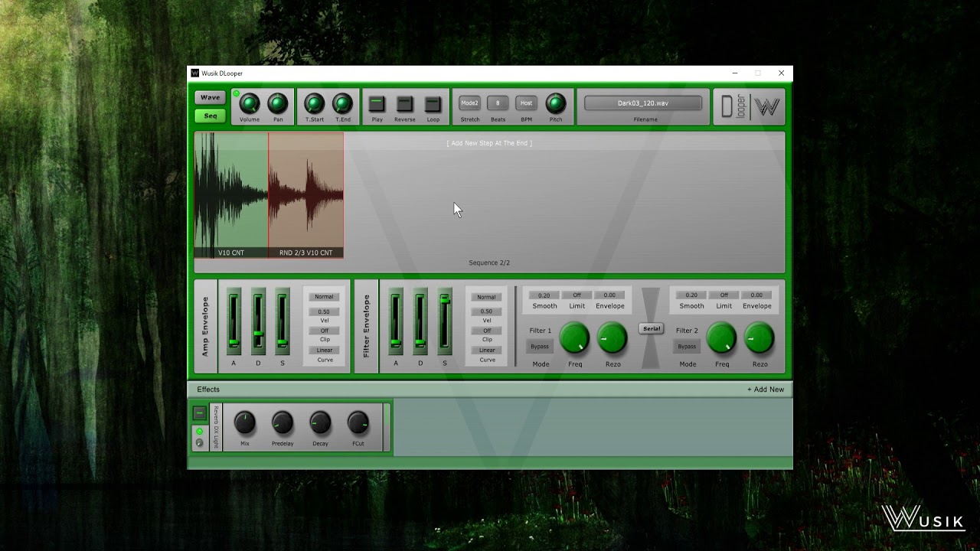Open Amp Envelope Linear Curve selector
The width and height of the screenshot is (980, 551).
click(x=325, y=350)
